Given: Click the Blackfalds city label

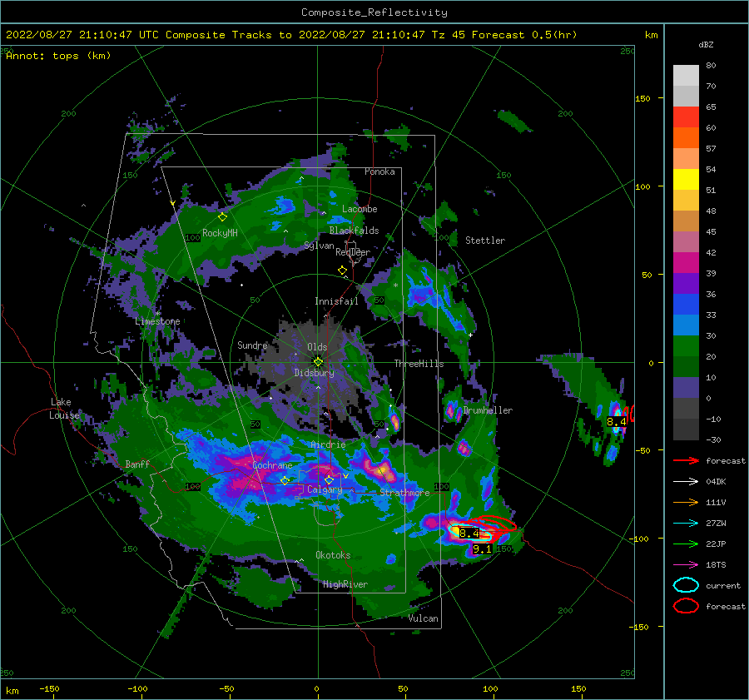Looking at the screenshot, I should click(354, 231).
